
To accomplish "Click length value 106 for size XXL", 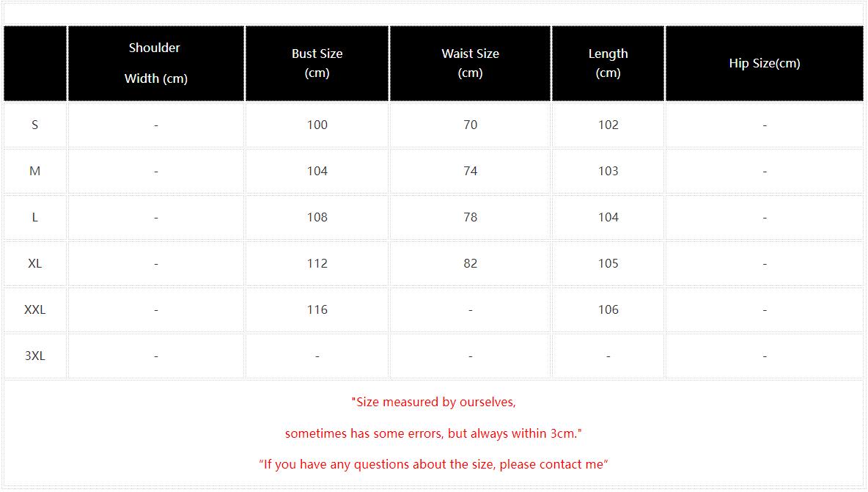I will coord(608,310).
